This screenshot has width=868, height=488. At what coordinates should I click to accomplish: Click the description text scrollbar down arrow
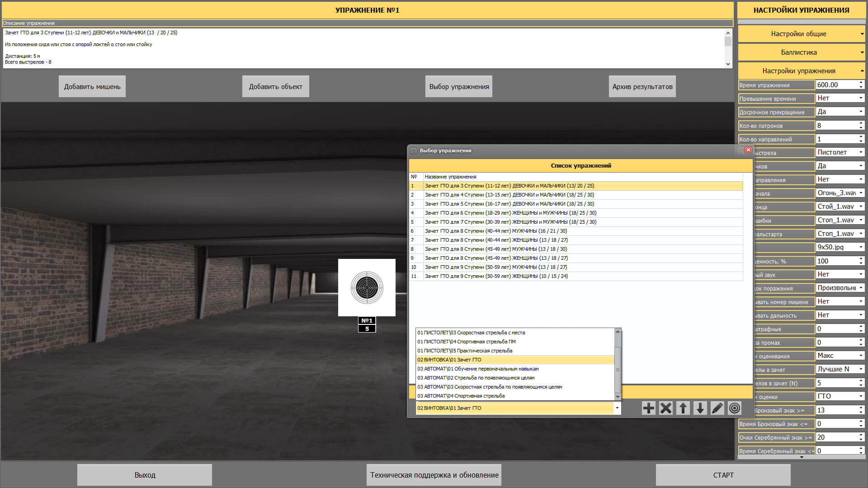click(x=728, y=64)
